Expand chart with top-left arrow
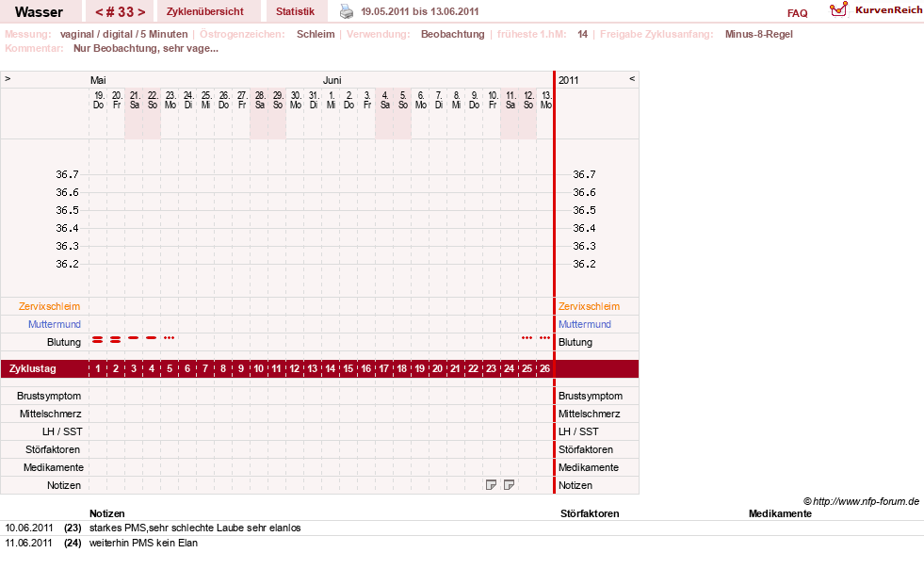The width and height of the screenshot is (924, 569). (8, 78)
